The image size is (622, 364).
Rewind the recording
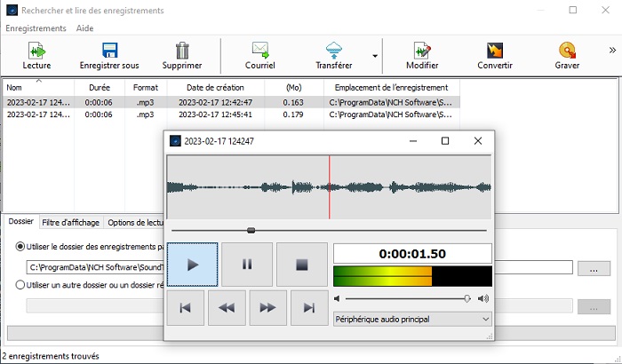pos(227,308)
